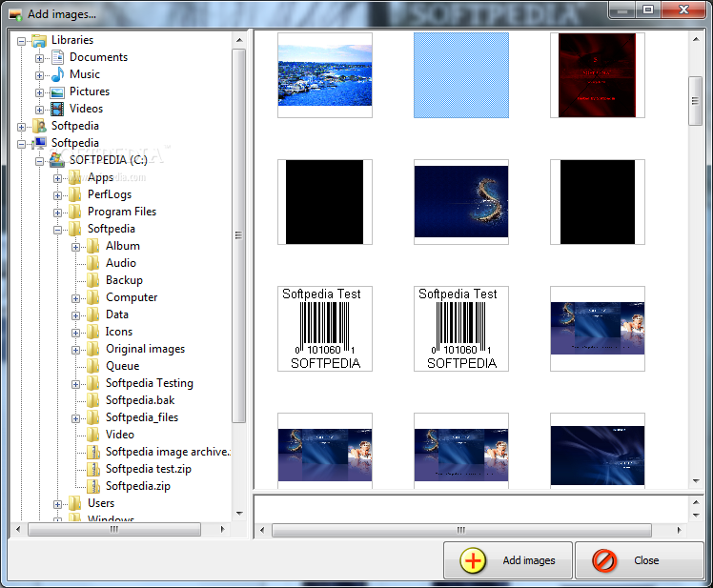Select the light blue checkered thumbnail

[461, 75]
